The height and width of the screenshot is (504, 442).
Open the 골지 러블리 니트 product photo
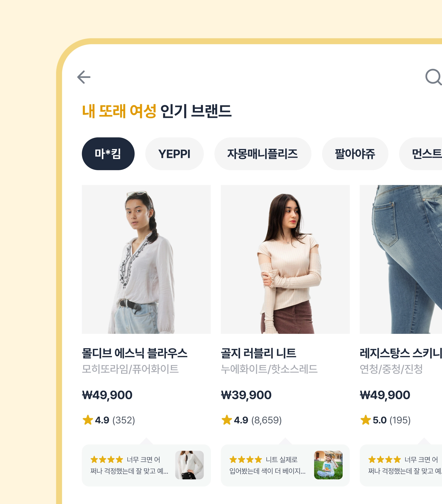pyautogui.click(x=285, y=259)
